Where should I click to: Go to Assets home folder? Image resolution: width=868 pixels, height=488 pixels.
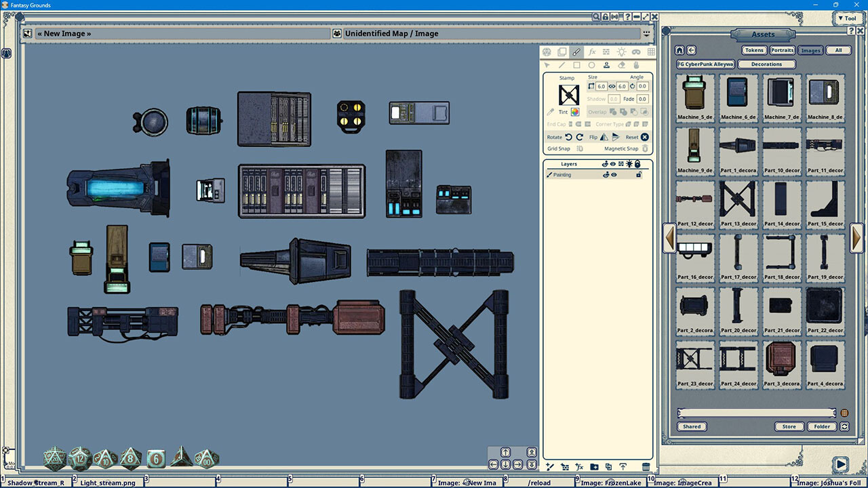(x=679, y=50)
